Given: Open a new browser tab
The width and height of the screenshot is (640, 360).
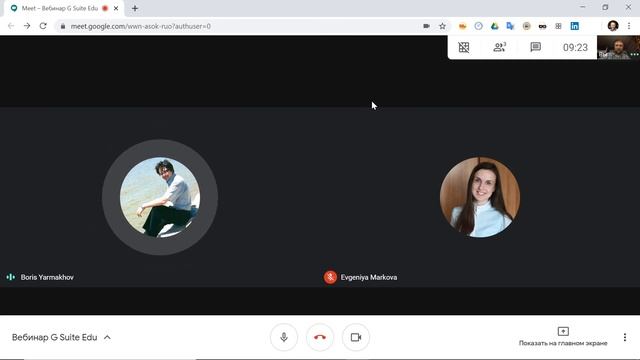Looking at the screenshot, I should coord(135,8).
